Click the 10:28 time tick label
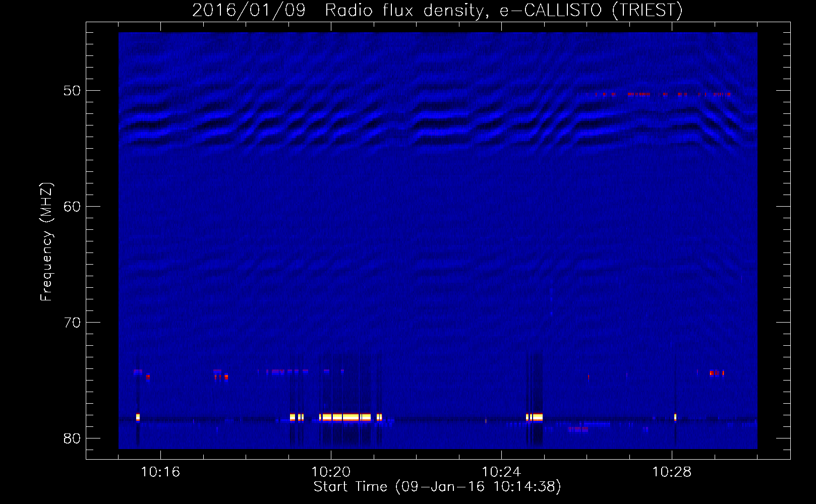 [x=672, y=472]
